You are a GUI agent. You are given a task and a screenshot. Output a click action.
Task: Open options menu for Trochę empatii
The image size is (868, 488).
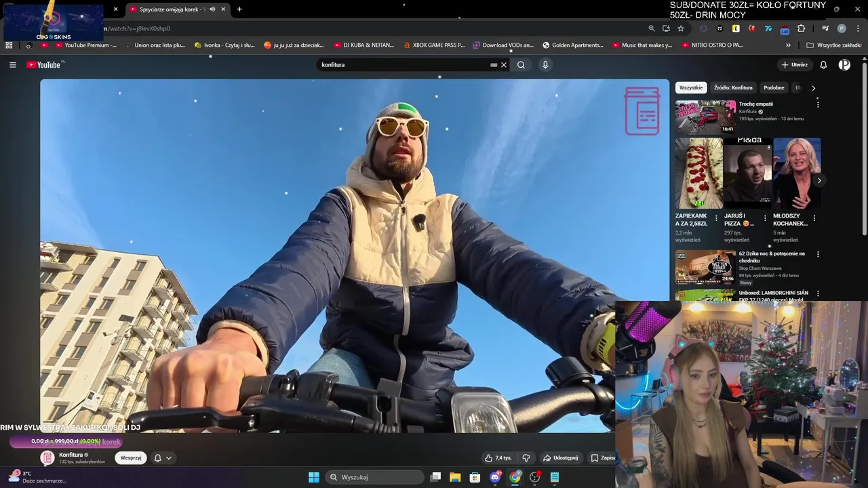pos(818,104)
